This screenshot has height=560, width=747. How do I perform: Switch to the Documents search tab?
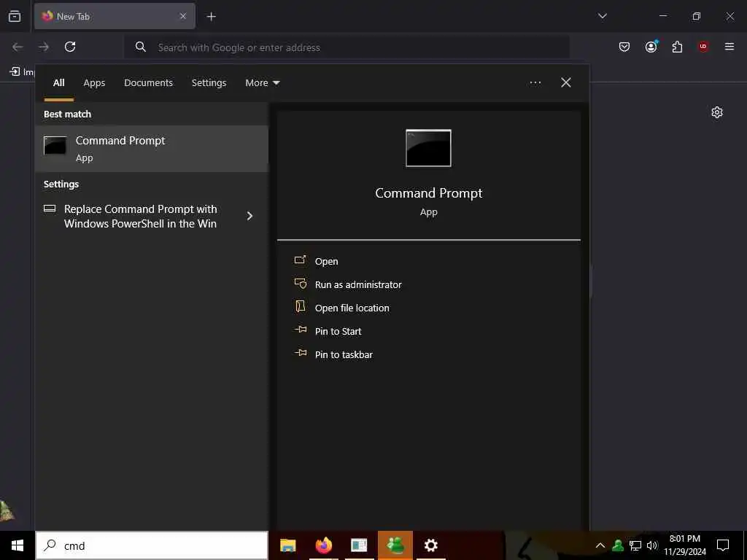coord(149,83)
